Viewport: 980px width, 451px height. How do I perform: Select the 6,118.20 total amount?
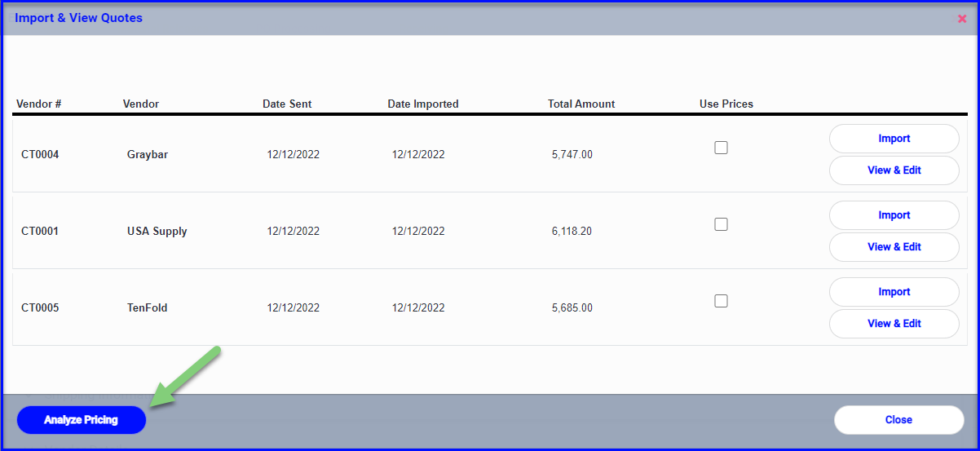[572, 231]
